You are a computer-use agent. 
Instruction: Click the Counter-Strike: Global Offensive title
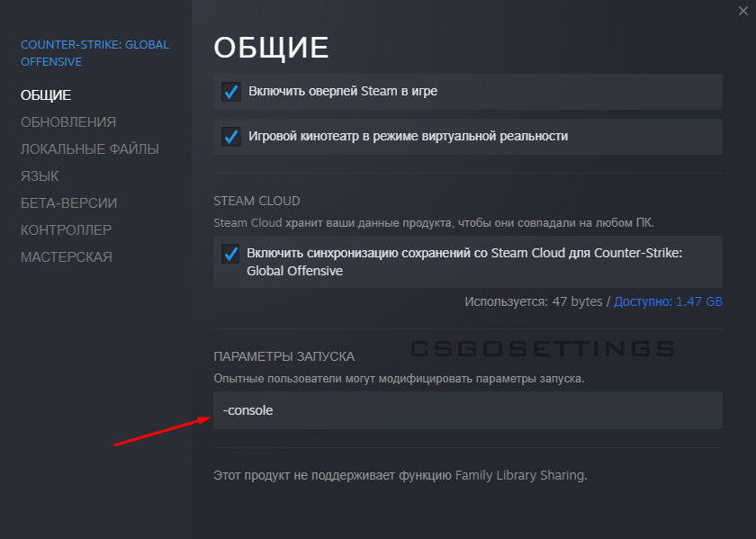point(94,53)
